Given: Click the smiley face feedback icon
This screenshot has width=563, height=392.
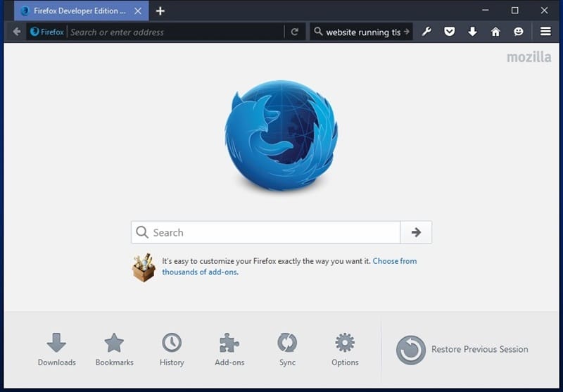Looking at the screenshot, I should (x=519, y=32).
